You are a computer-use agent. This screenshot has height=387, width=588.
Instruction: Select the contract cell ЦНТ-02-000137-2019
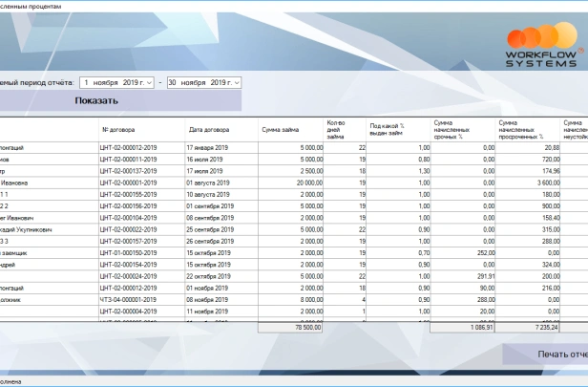pos(128,171)
